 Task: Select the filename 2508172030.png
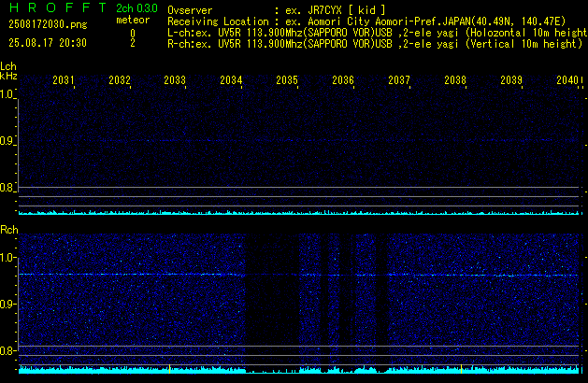click(48, 24)
